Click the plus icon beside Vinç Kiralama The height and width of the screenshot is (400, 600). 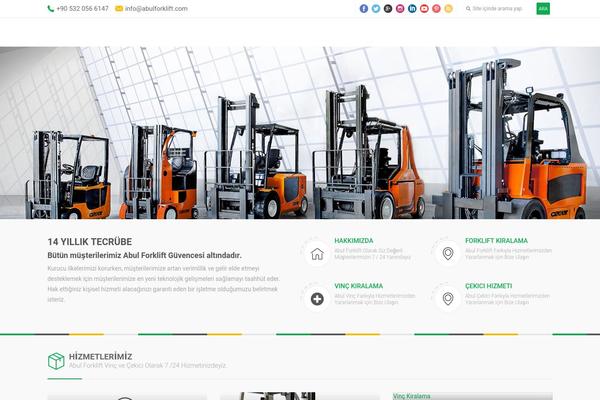pyautogui.click(x=317, y=299)
